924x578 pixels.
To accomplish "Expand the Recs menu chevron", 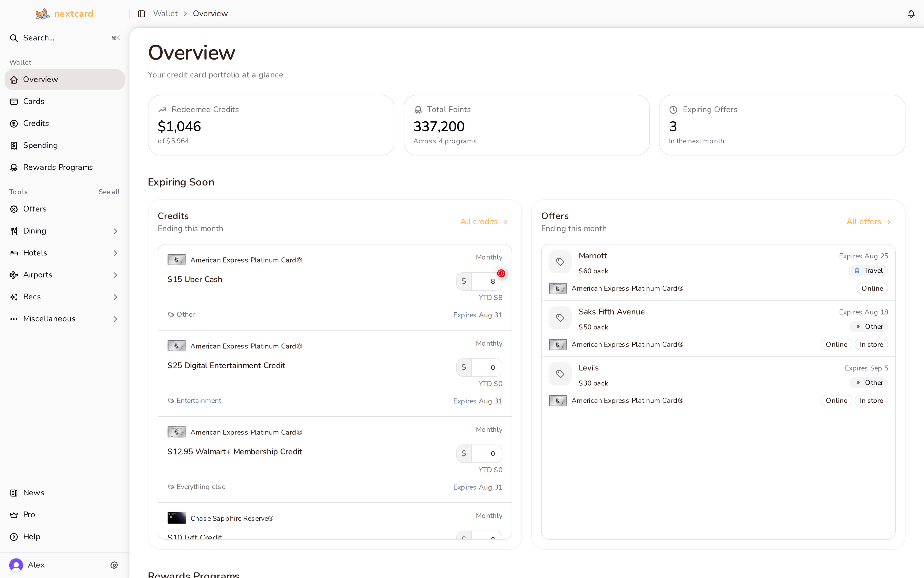I will pyautogui.click(x=115, y=297).
